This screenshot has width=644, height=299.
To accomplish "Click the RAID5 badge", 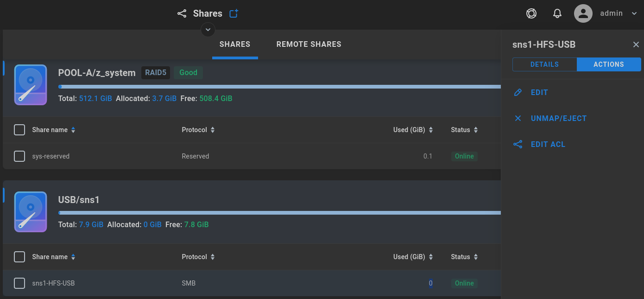I will pos(156,72).
